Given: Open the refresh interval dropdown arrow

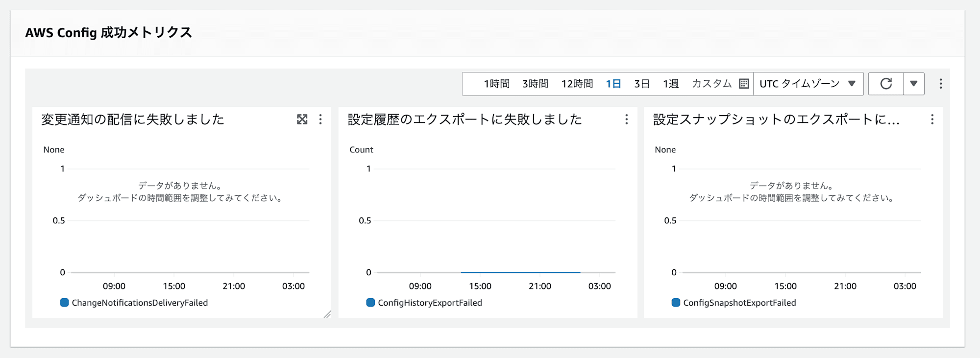Looking at the screenshot, I should tap(914, 84).
